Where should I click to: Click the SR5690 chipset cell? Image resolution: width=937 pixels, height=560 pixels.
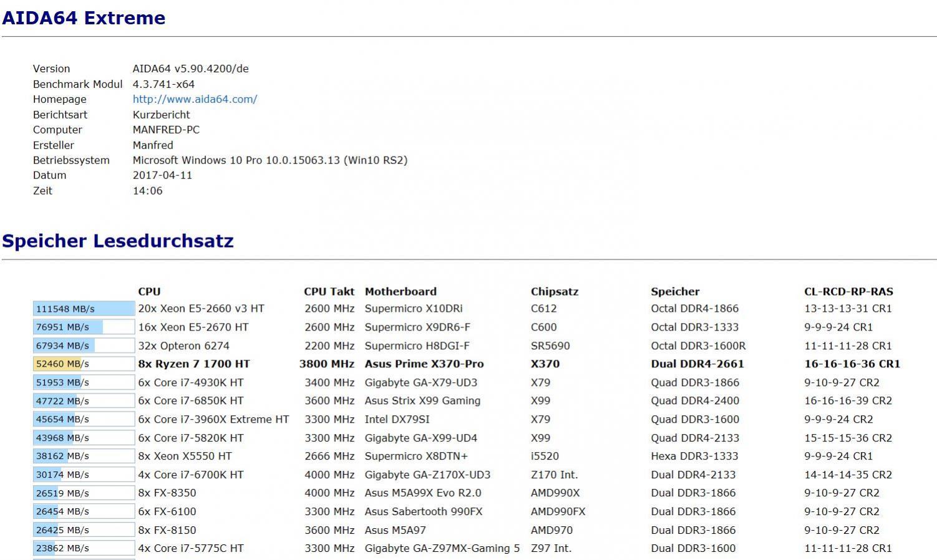pyautogui.click(x=550, y=345)
